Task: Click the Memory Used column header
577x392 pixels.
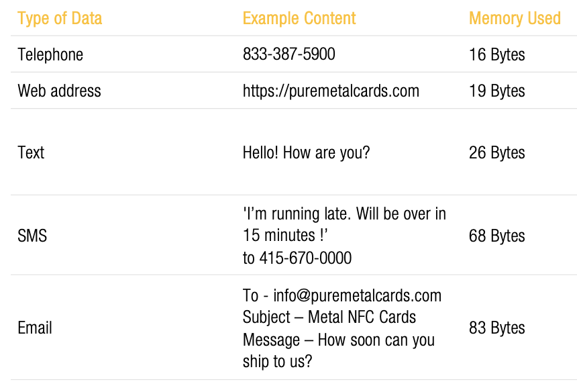Action: tap(515, 18)
